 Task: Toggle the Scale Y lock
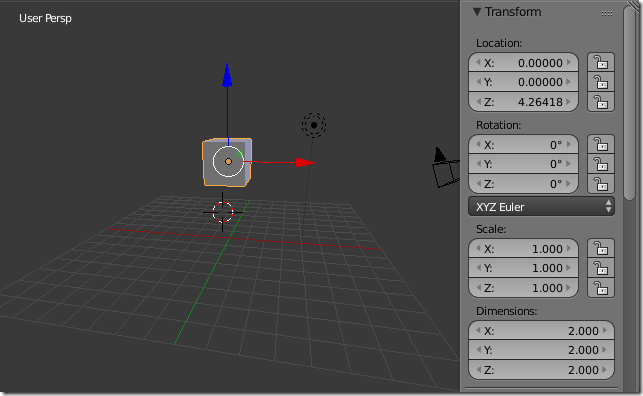point(601,269)
